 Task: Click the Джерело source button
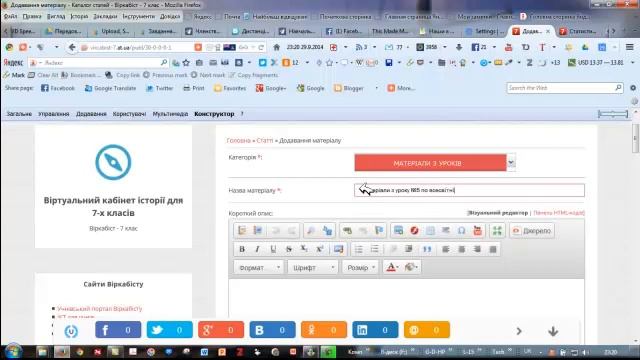(532, 231)
